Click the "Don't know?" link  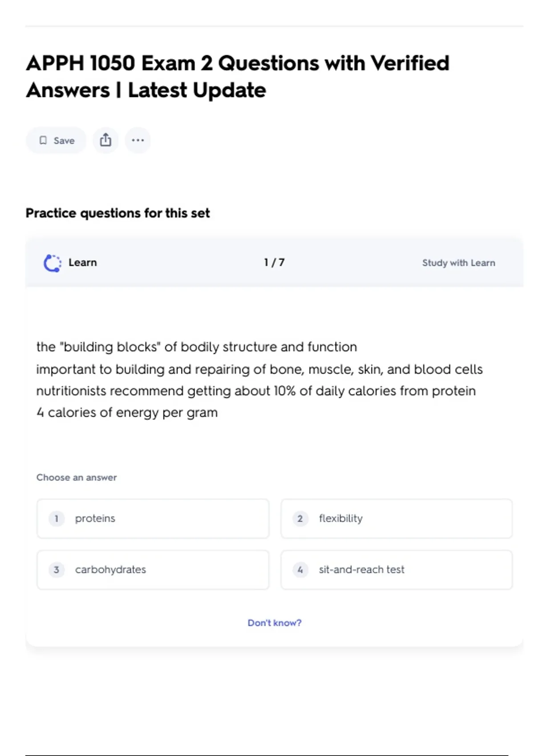click(274, 623)
